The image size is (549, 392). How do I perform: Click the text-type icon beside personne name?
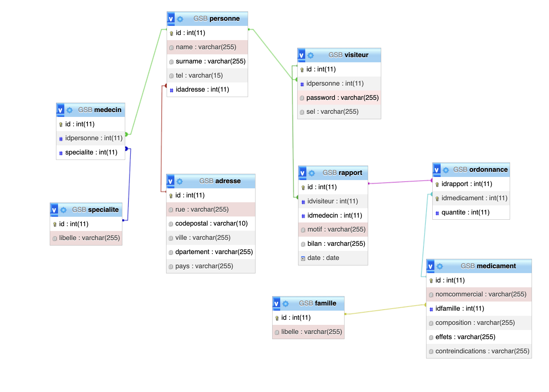pyautogui.click(x=171, y=48)
